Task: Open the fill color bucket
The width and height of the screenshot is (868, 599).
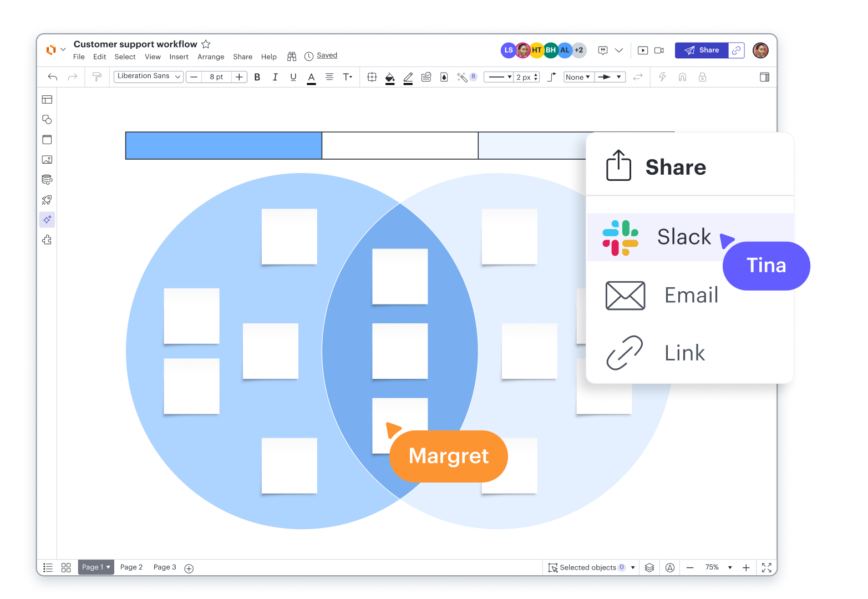Action: click(x=390, y=78)
